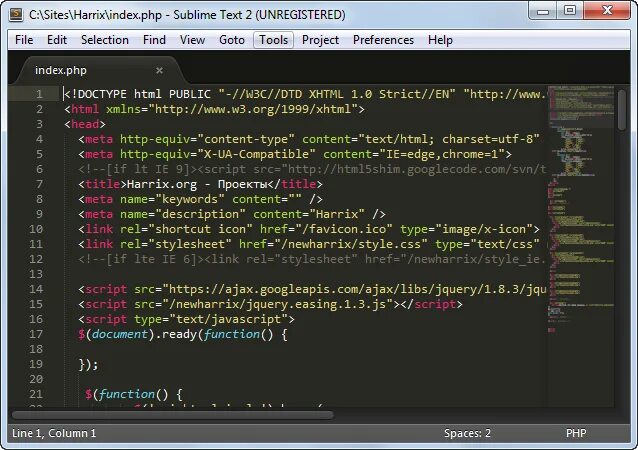Click "description" string on line 9
638x450 pixels.
200,214
